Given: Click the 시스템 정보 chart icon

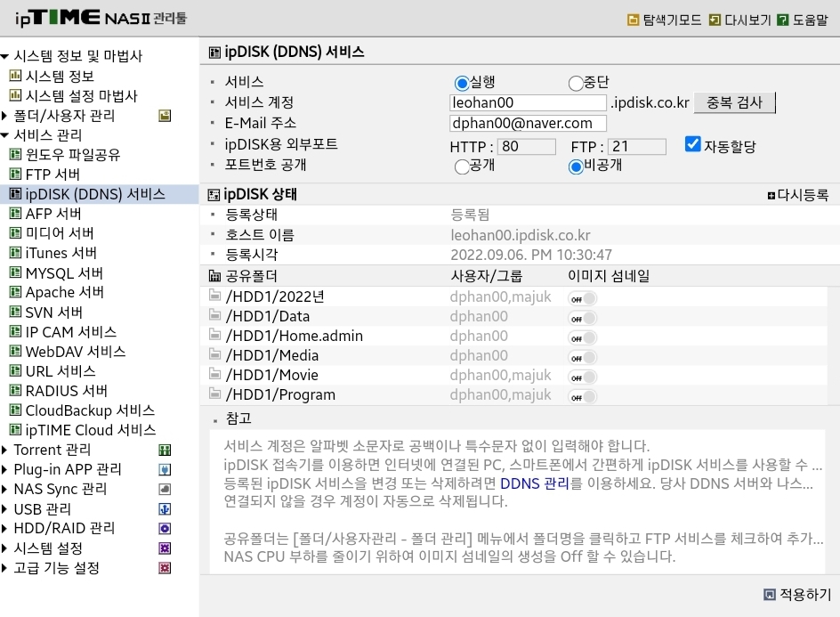Looking at the screenshot, I should (x=15, y=76).
